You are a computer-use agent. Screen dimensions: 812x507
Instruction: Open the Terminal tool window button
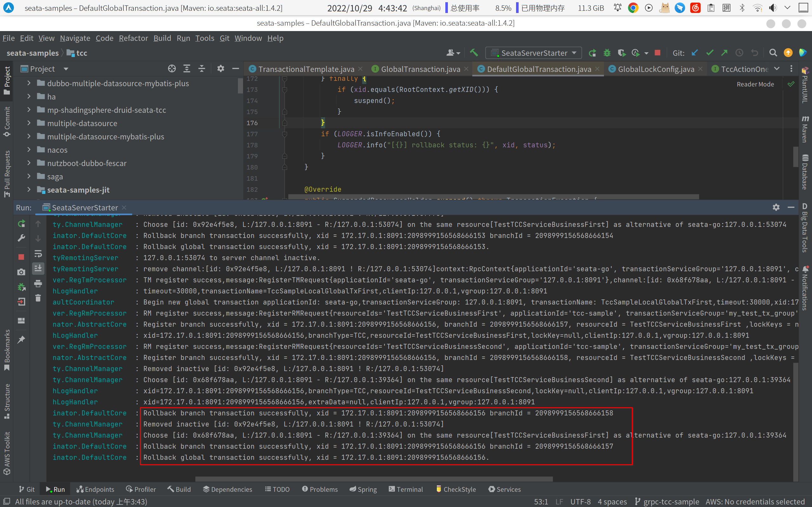coord(406,489)
